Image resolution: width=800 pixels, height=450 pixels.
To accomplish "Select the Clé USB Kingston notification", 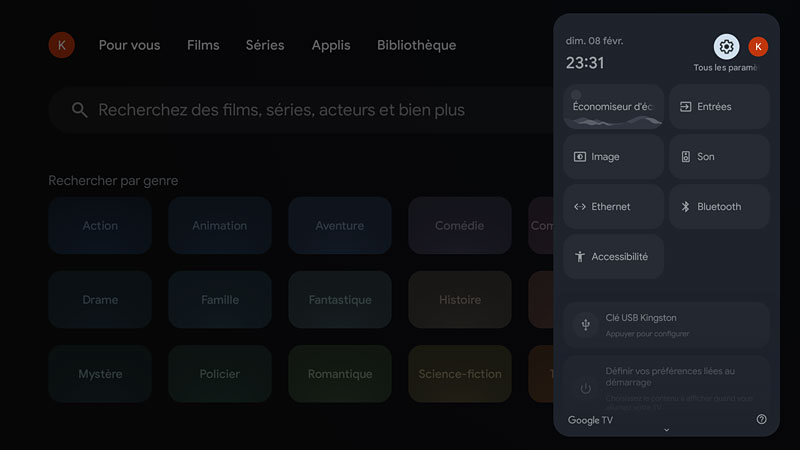I will 666,325.
